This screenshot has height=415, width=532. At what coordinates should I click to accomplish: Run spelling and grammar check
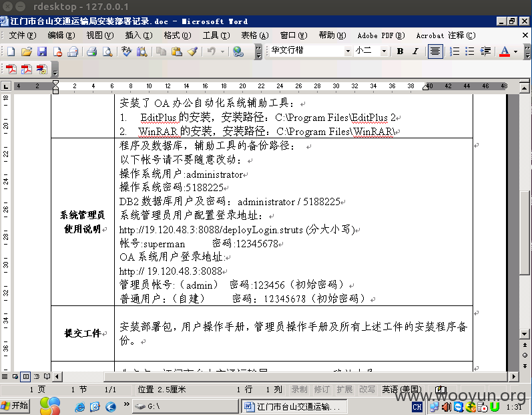click(127, 51)
